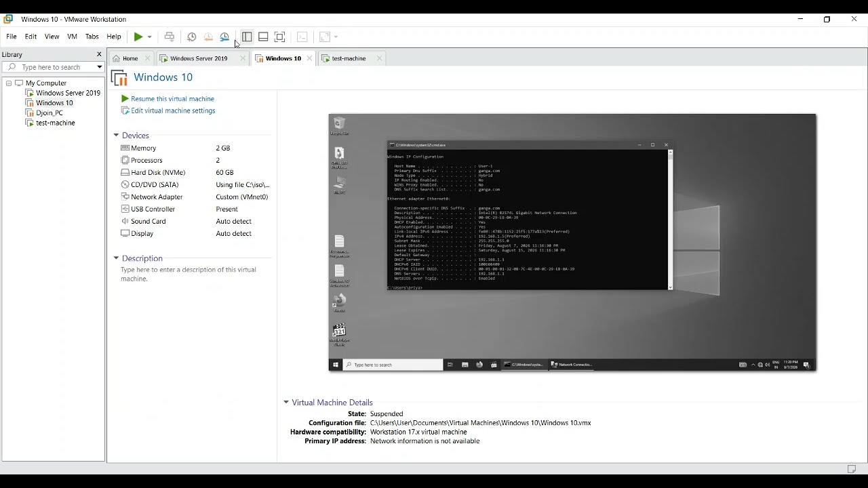Click the stretch guest display icon
Viewport: 868px width, 488px height.
(325, 37)
